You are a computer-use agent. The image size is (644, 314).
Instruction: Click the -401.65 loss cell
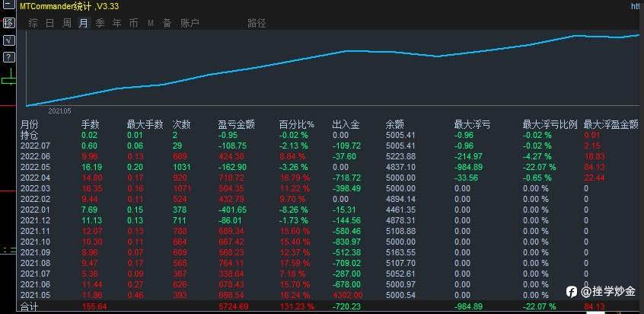[232, 210]
